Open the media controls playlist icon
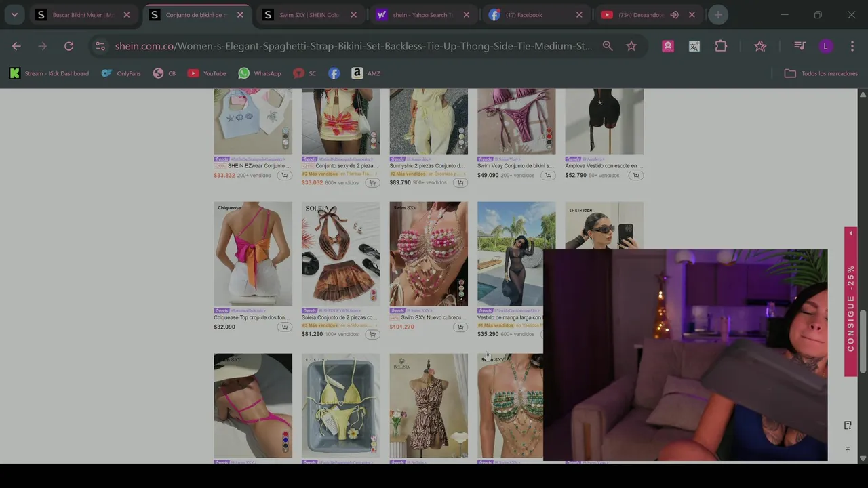Image resolution: width=868 pixels, height=488 pixels. pos(800,46)
